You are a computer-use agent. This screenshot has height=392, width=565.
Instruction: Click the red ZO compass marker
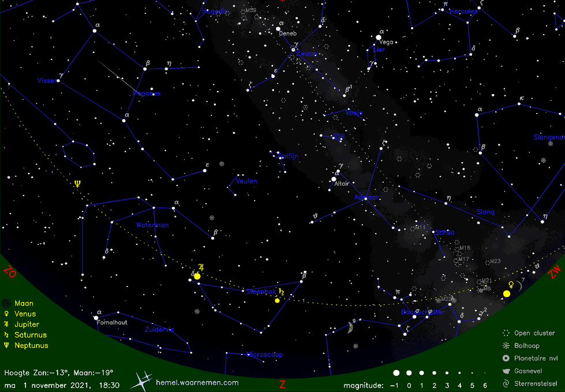10,272
